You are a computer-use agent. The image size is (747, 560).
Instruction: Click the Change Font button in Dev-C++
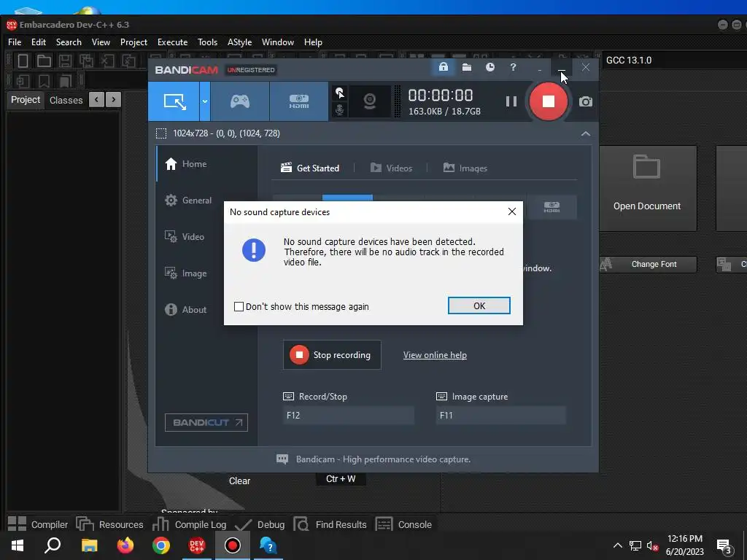(x=648, y=264)
